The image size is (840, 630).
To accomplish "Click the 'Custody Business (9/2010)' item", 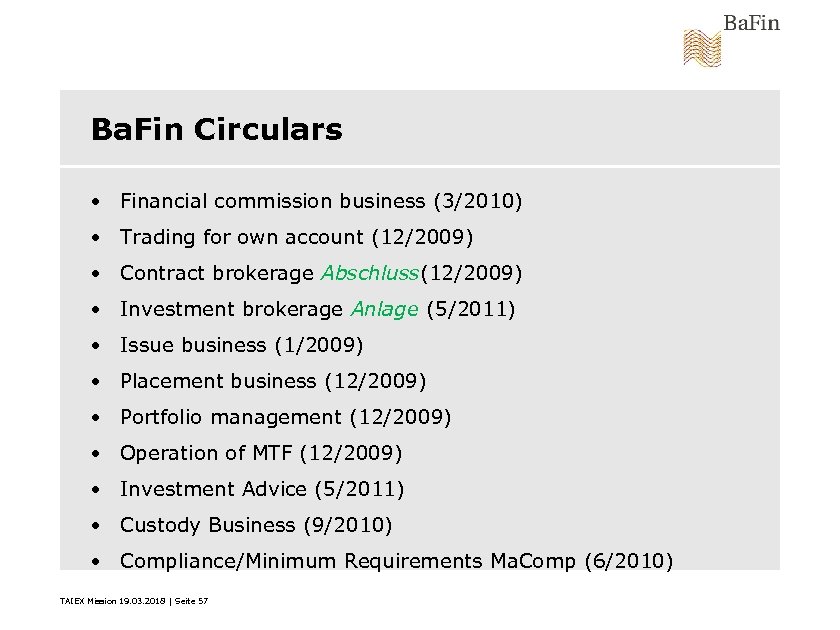I will pyautogui.click(x=256, y=525).
